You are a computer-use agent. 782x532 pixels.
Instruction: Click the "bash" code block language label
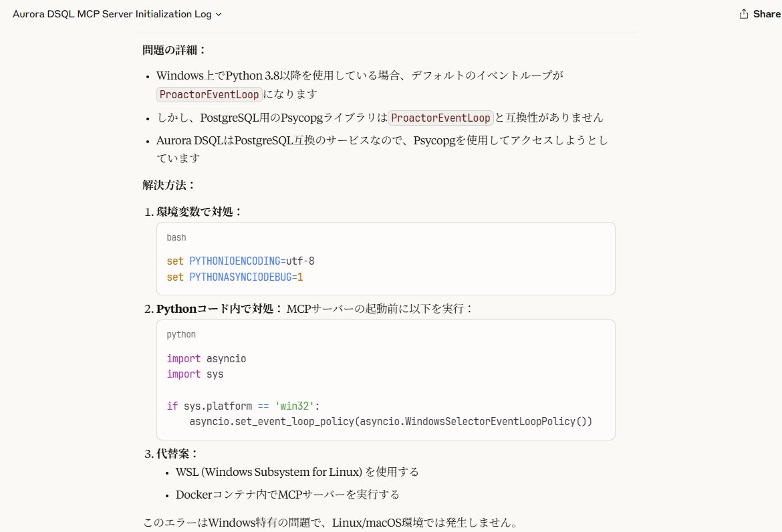(176, 237)
